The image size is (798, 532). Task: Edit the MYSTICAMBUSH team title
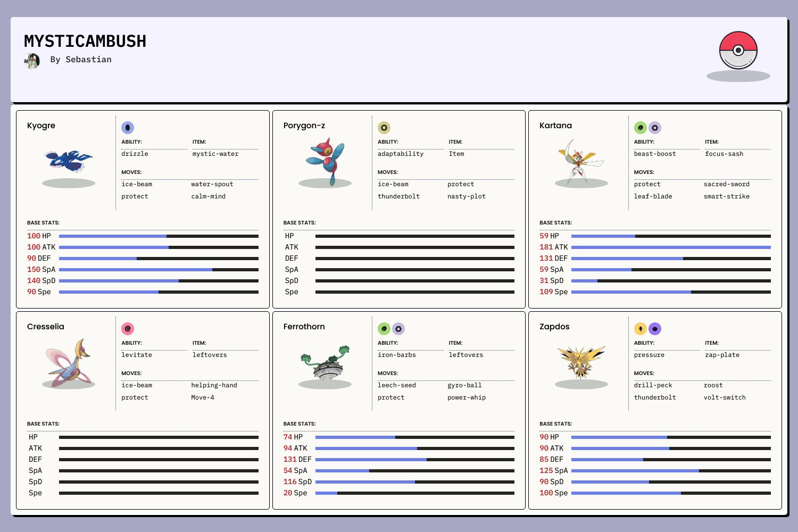85,41
